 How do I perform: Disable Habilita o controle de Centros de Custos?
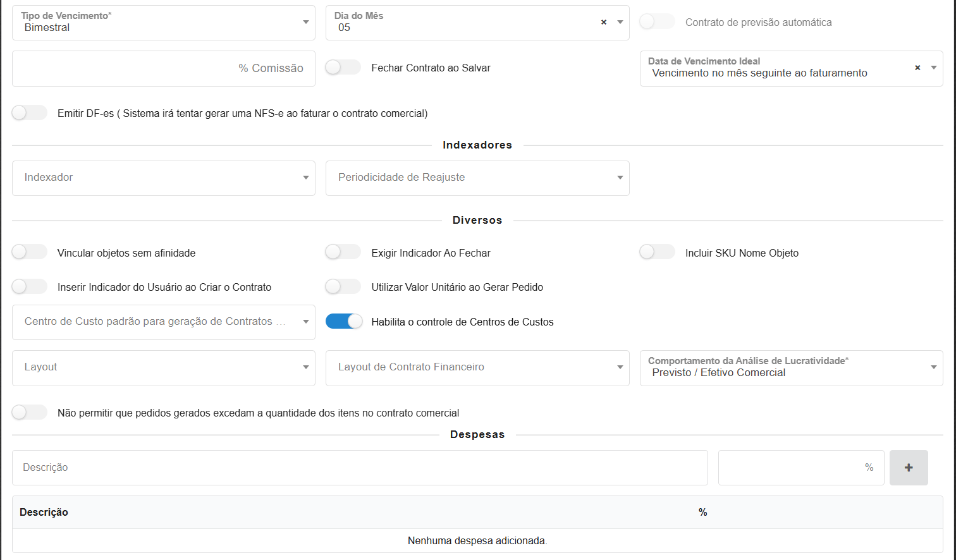click(344, 321)
